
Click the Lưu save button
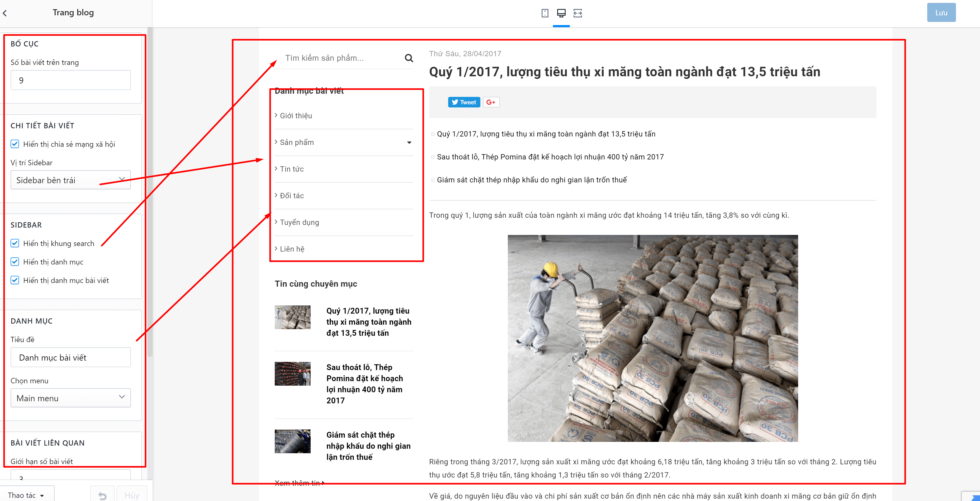[941, 13]
